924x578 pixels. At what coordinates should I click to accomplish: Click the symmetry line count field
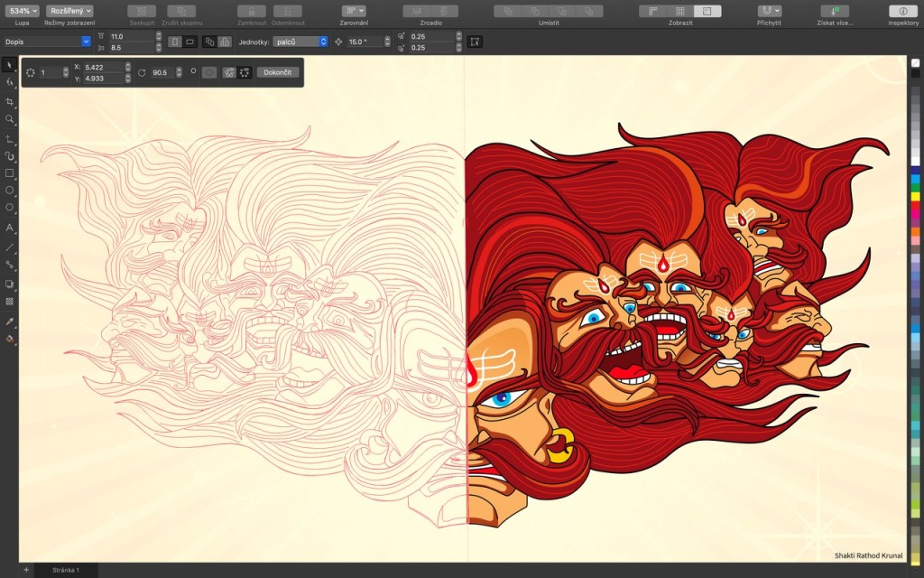[51, 72]
